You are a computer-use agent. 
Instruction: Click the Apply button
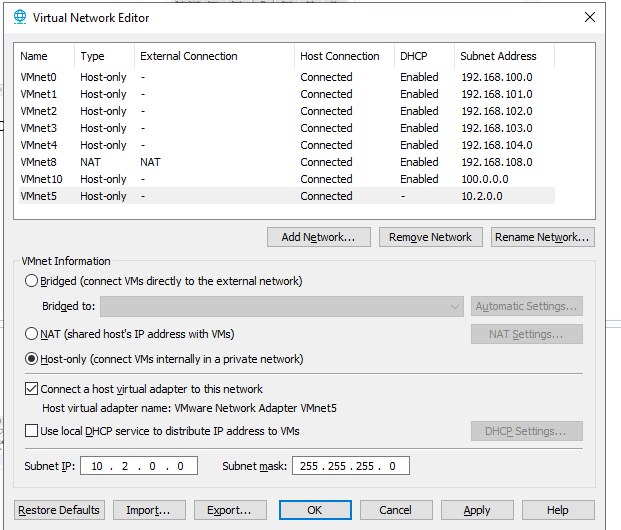point(477,510)
